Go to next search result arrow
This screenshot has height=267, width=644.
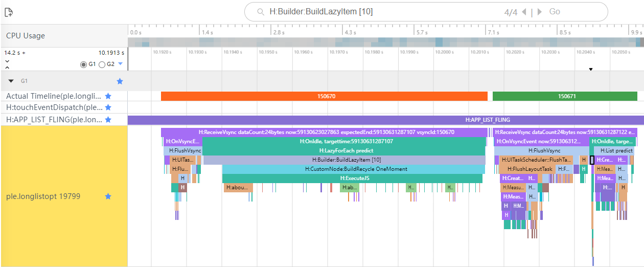point(540,12)
